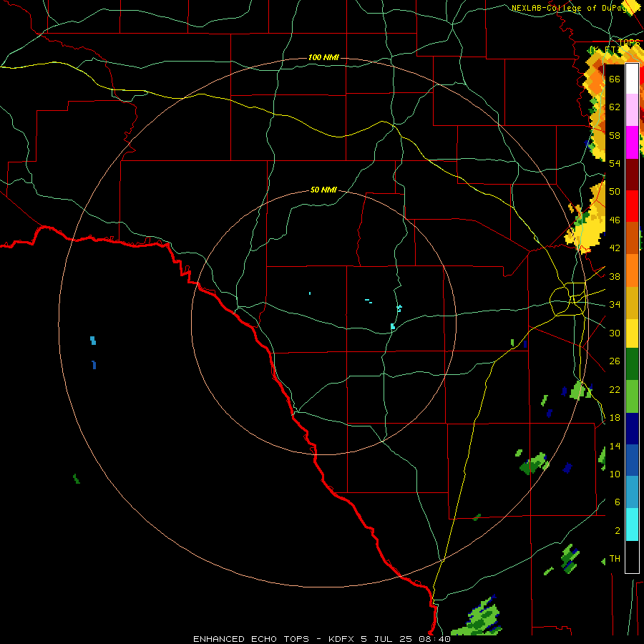Image resolution: width=644 pixels, height=644 pixels.
Task: Click the legend value '2'
Action: pyautogui.click(x=618, y=531)
